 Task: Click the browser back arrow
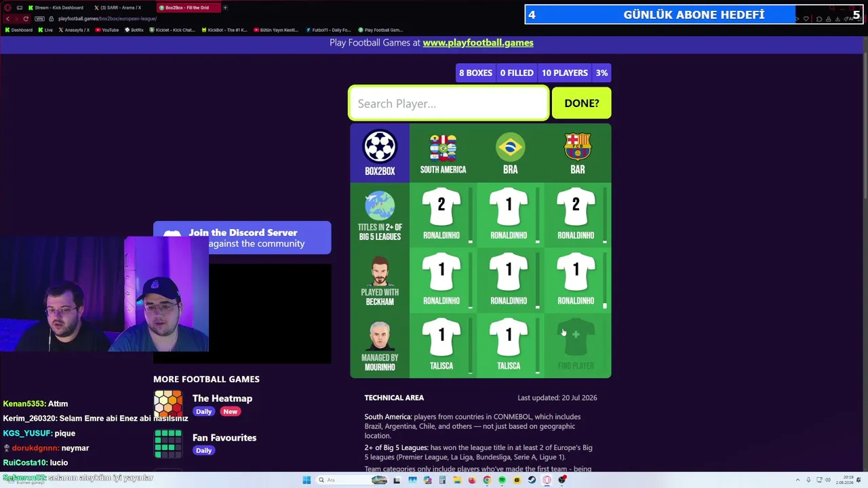tap(7, 18)
